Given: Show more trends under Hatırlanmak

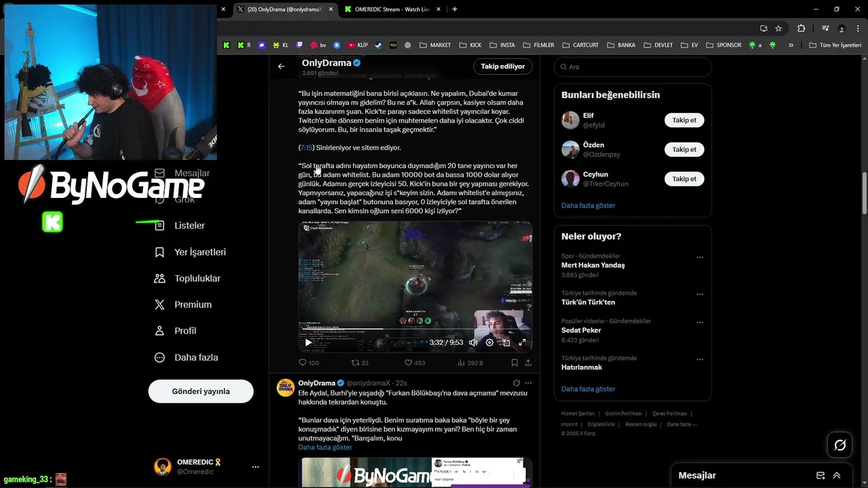Looking at the screenshot, I should pyautogui.click(x=589, y=389).
